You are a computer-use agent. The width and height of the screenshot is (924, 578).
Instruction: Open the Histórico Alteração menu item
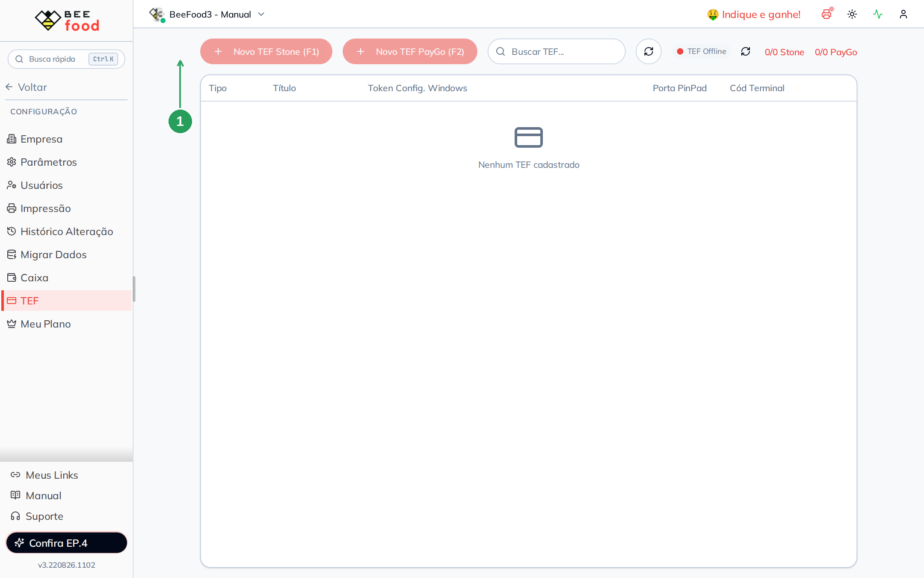pos(66,232)
